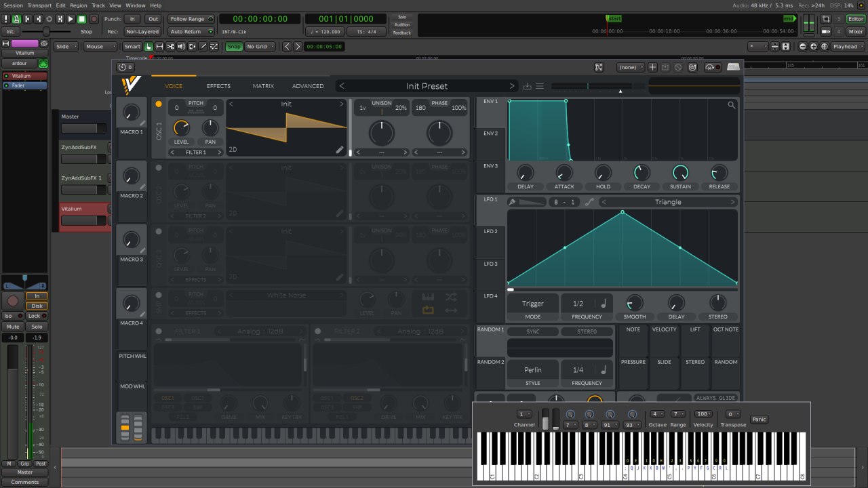Enable Filter 2 power toggle

(317, 331)
